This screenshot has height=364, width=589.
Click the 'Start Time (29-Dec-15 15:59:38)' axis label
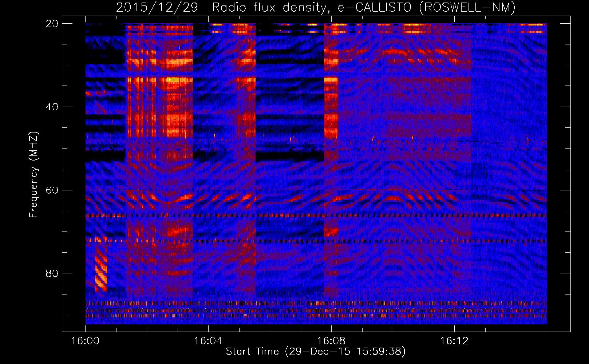point(316,352)
